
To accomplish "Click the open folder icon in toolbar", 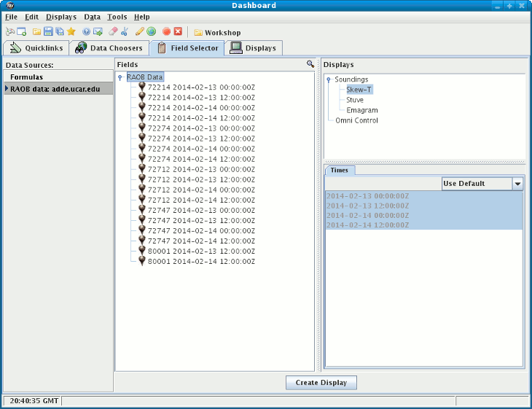I will click(x=36, y=32).
